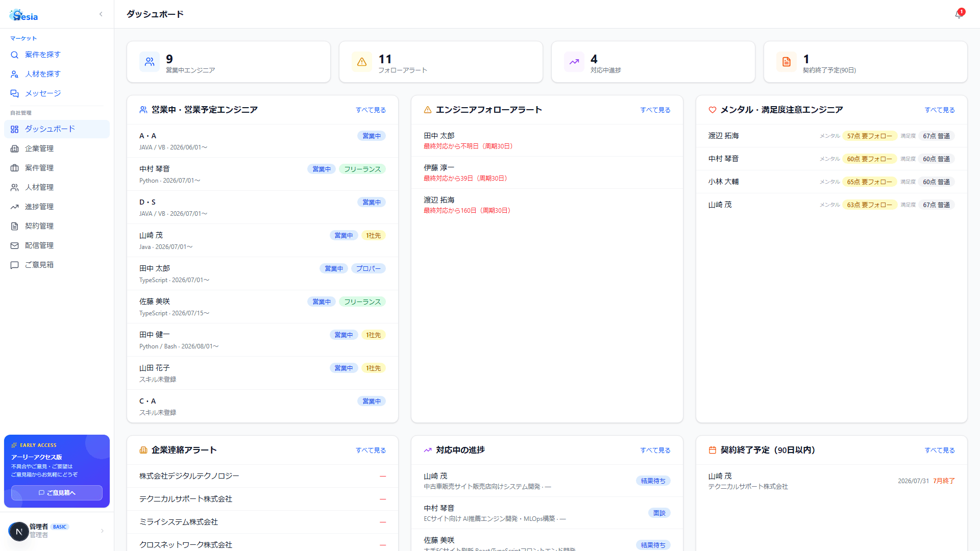Click すべて見る in 企業連絡アラート panel
This screenshot has height=551, width=980.
click(x=371, y=450)
